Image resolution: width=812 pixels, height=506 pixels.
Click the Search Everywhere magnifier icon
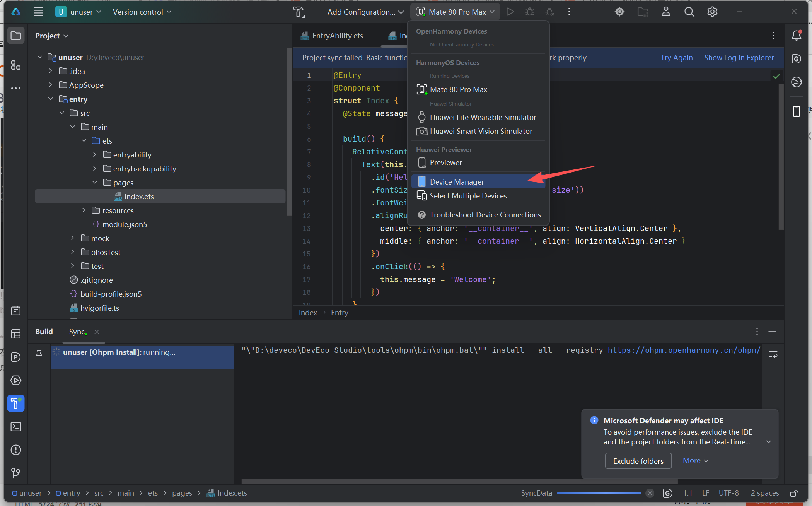[x=689, y=12]
